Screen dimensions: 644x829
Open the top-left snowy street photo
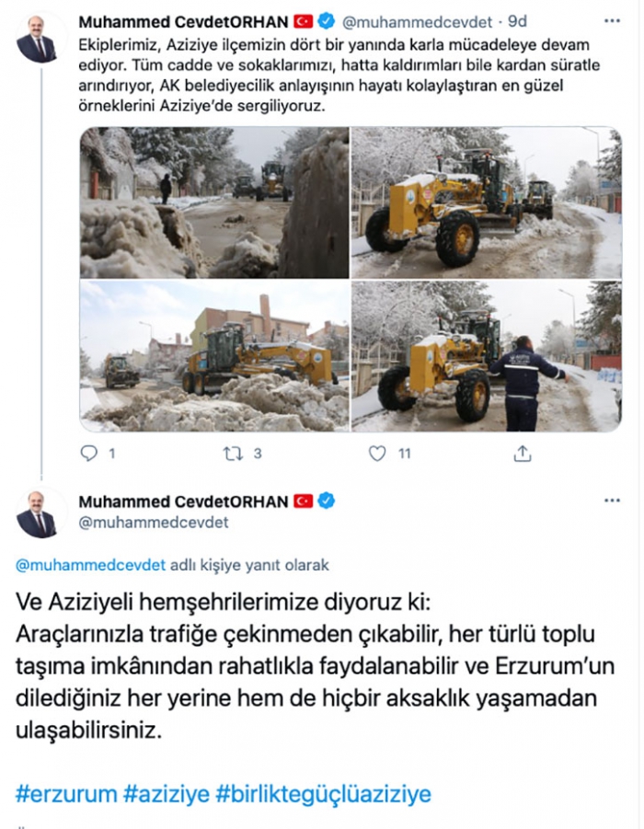coord(214,202)
